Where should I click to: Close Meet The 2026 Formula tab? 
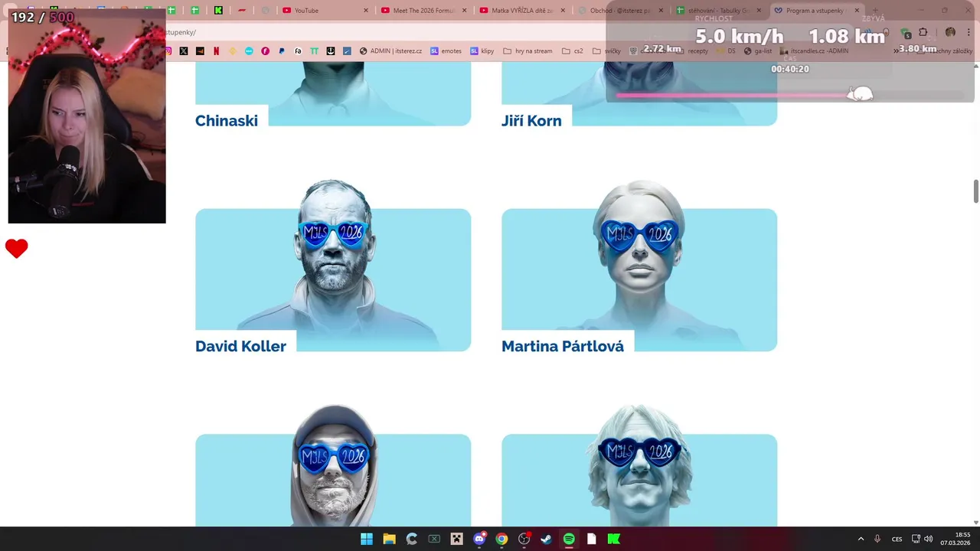click(x=464, y=11)
